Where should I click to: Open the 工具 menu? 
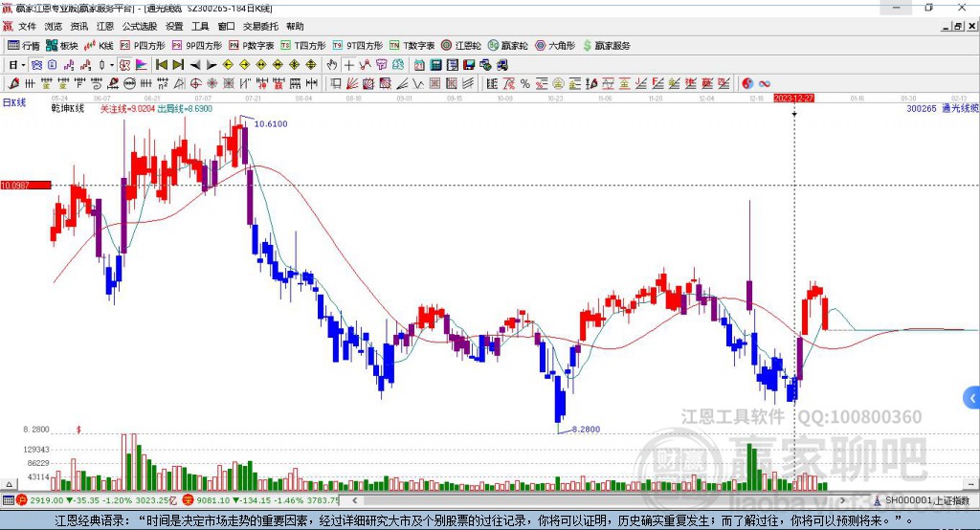[200, 26]
